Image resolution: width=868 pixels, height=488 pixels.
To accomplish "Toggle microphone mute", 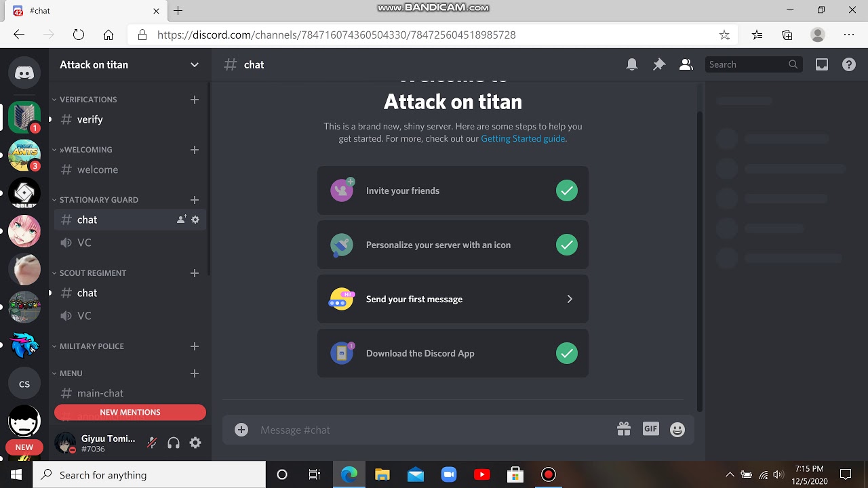I will pyautogui.click(x=152, y=443).
